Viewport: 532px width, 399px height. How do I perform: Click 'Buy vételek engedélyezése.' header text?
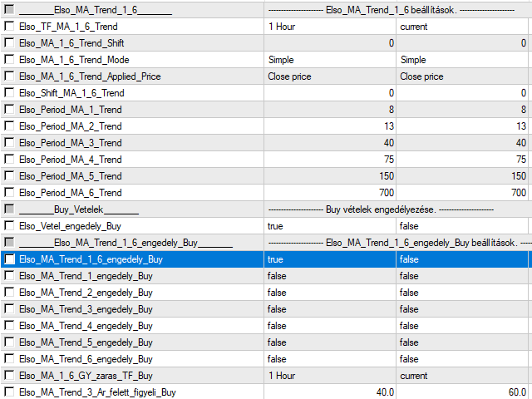pyautogui.click(x=381, y=209)
